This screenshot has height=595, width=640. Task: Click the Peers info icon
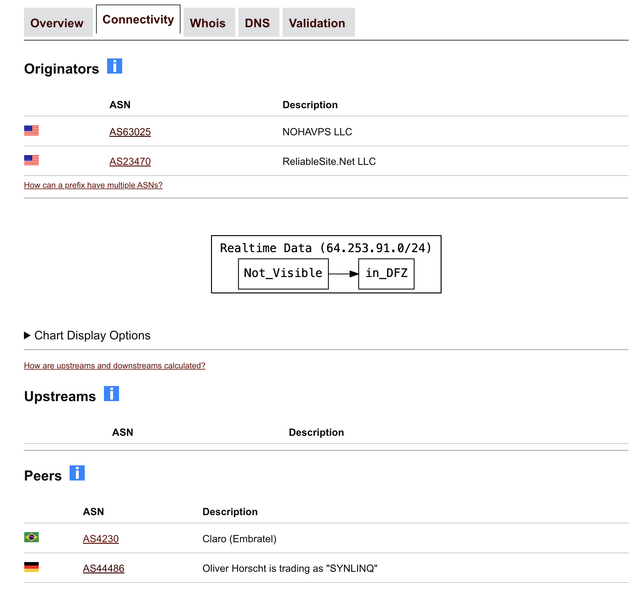click(x=77, y=473)
